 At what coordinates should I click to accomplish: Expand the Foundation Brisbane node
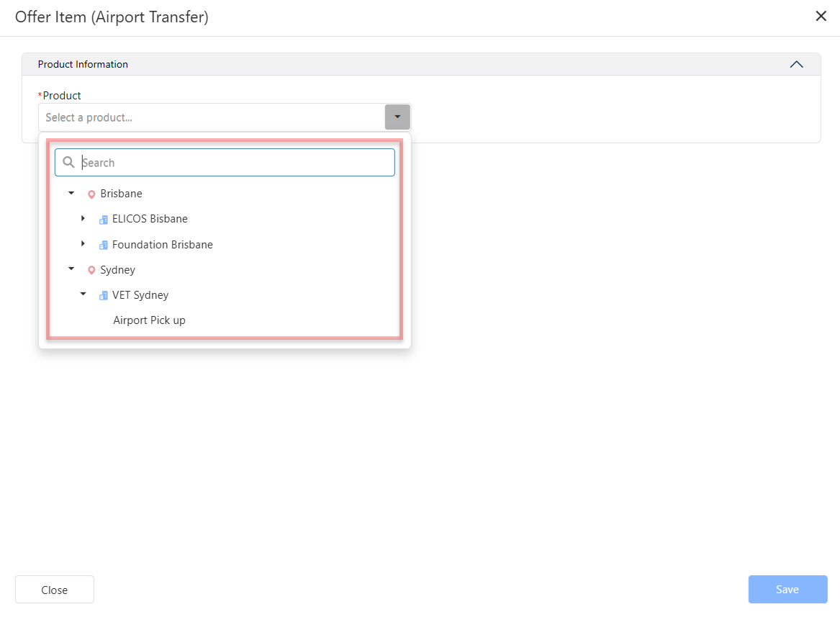click(x=83, y=244)
